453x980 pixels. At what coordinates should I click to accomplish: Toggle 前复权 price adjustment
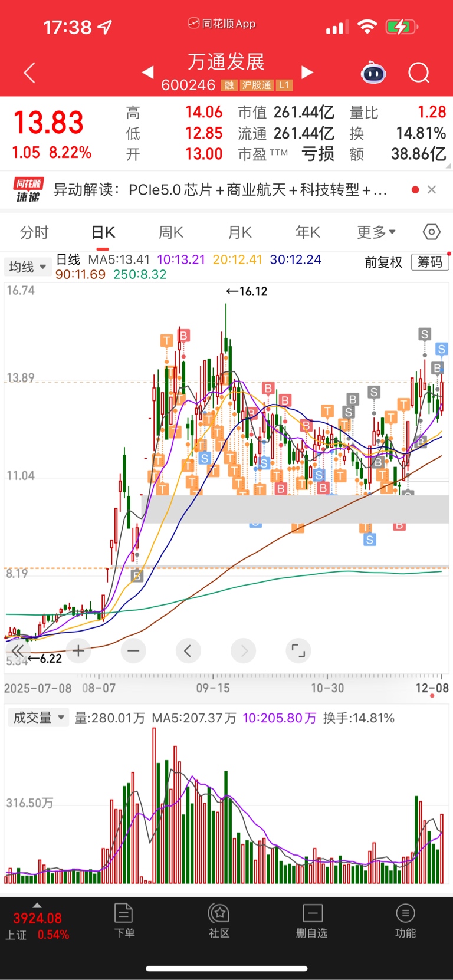click(x=383, y=262)
